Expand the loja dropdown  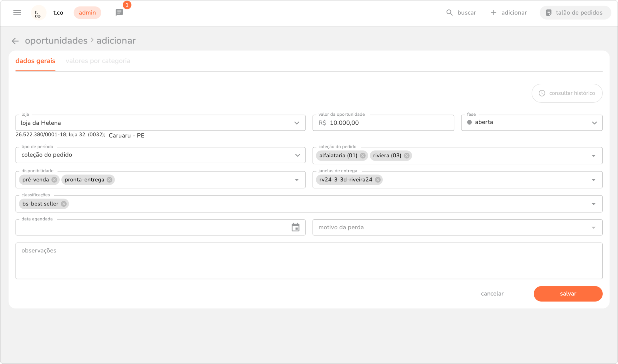(297, 123)
